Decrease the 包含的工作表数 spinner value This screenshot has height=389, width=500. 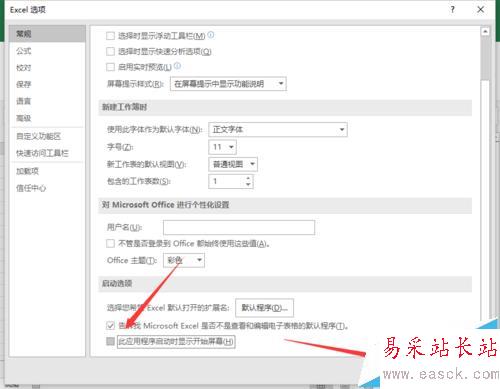pyautogui.click(x=248, y=184)
